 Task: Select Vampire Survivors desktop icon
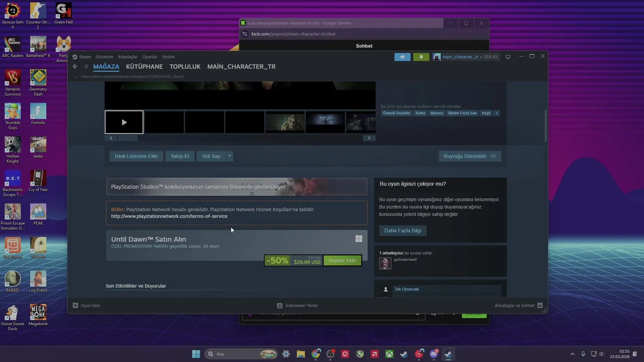[13, 83]
